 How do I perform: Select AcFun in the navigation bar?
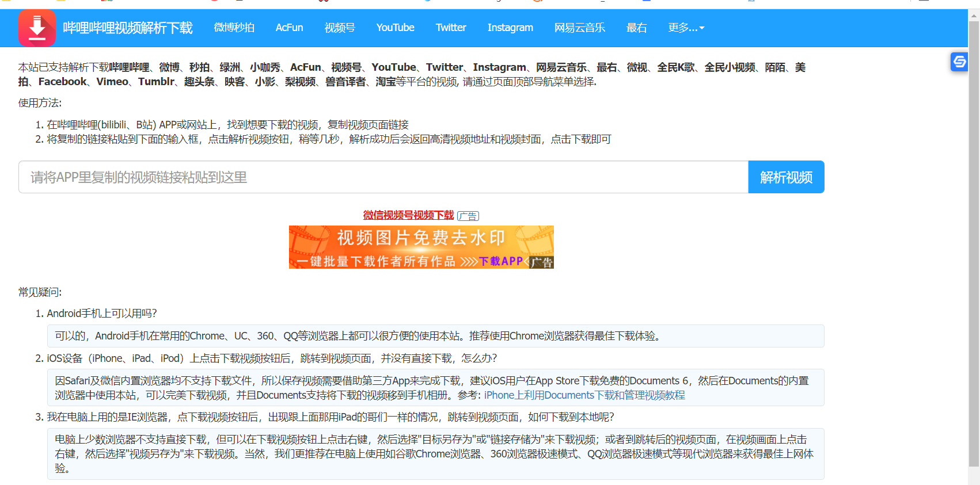coord(289,28)
